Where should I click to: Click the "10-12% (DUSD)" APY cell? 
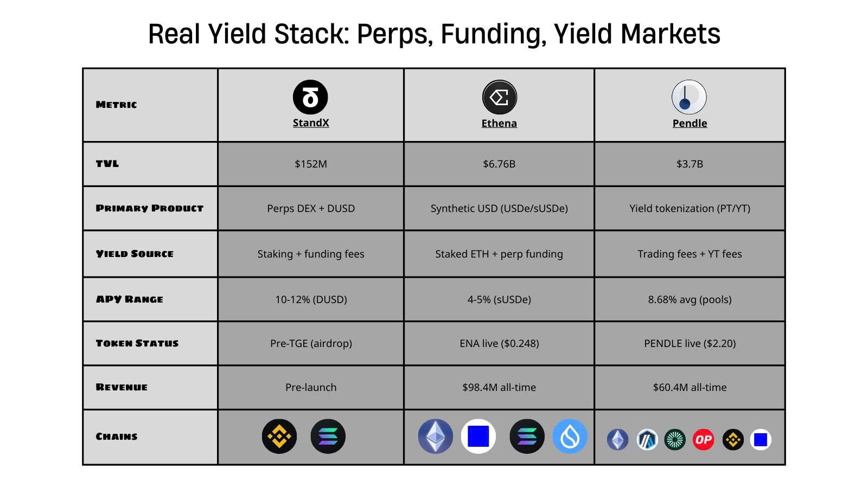[x=311, y=299]
